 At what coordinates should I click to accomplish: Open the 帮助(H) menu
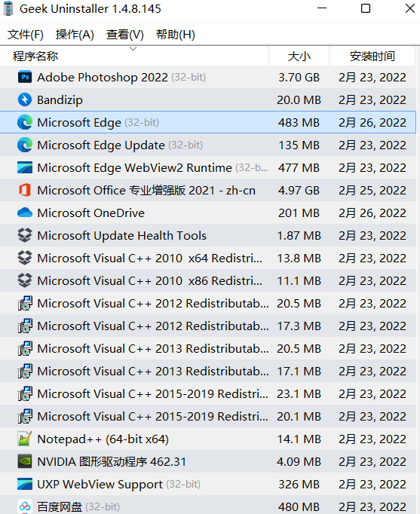(x=176, y=35)
